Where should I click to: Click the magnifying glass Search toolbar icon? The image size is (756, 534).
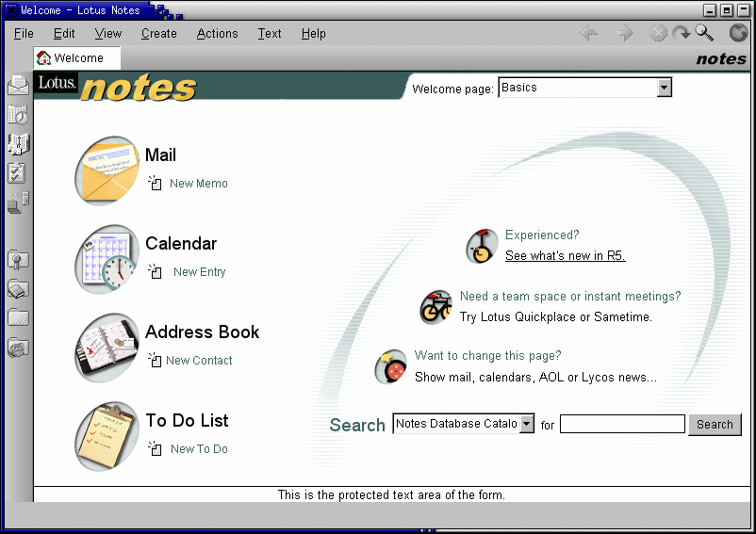[705, 34]
